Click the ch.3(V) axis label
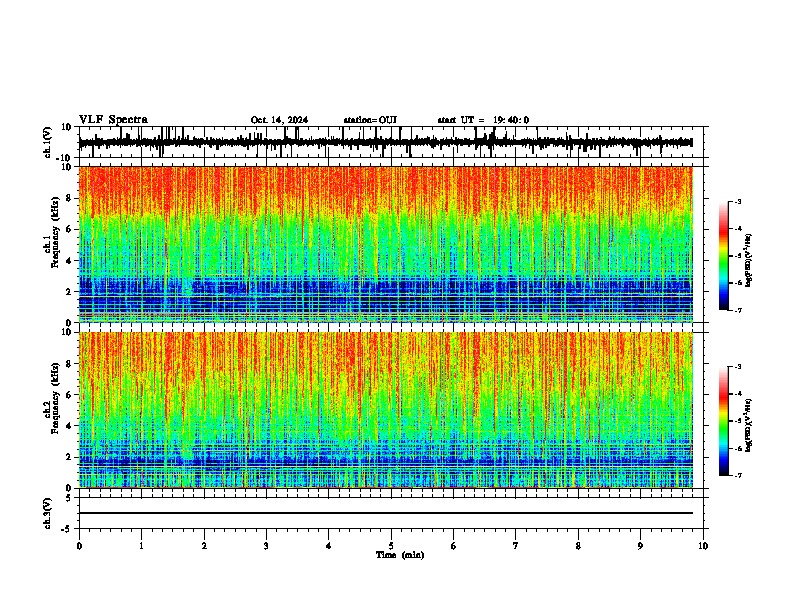The width and height of the screenshot is (792, 612). (47, 514)
